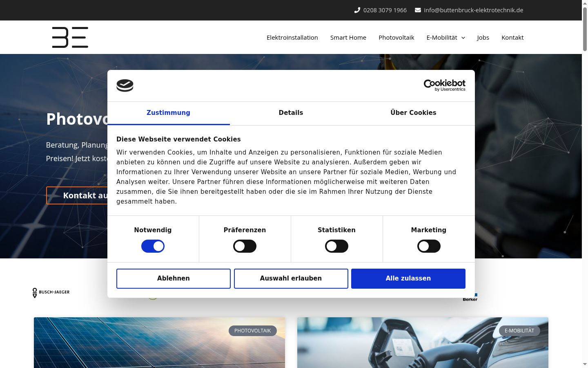Image resolution: width=588 pixels, height=368 pixels.
Task: Turn on the Statistiken cookie switch
Action: click(x=336, y=246)
